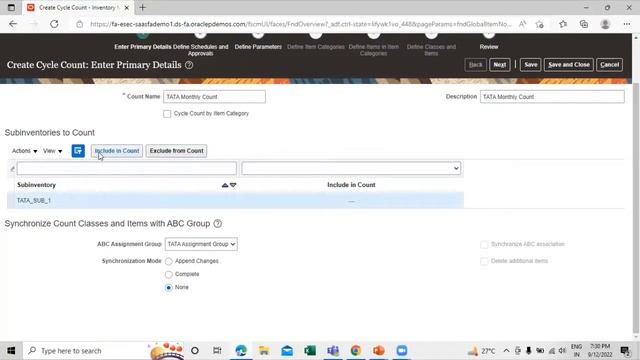
Task: Open notification center on taskbar
Action: (625, 351)
